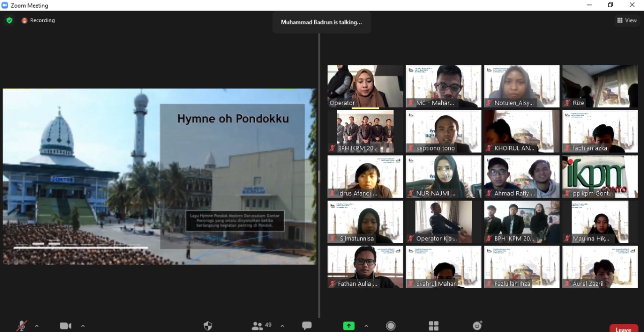Click the divider handle between share and gallery
Screen dimensions: 644x332
coord(319,177)
